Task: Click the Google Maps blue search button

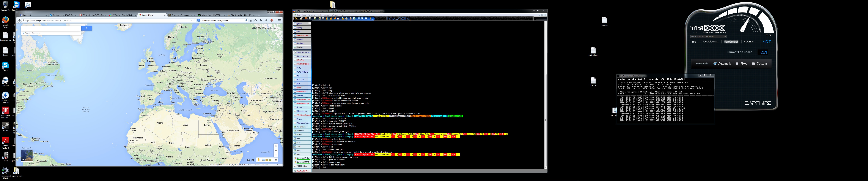Action: point(87,28)
